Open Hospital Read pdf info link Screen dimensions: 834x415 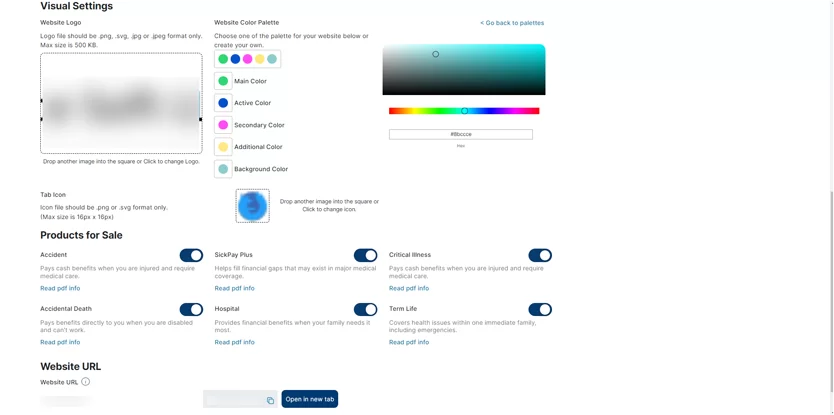(235, 342)
